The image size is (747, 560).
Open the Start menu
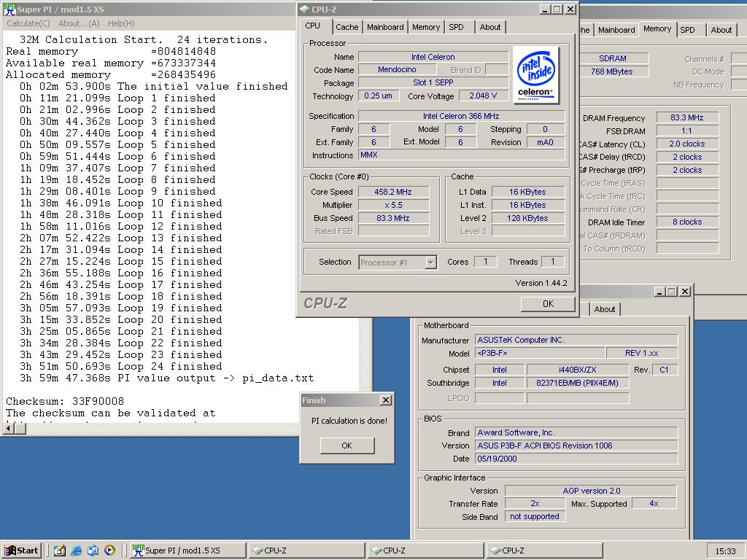pyautogui.click(x=21, y=551)
